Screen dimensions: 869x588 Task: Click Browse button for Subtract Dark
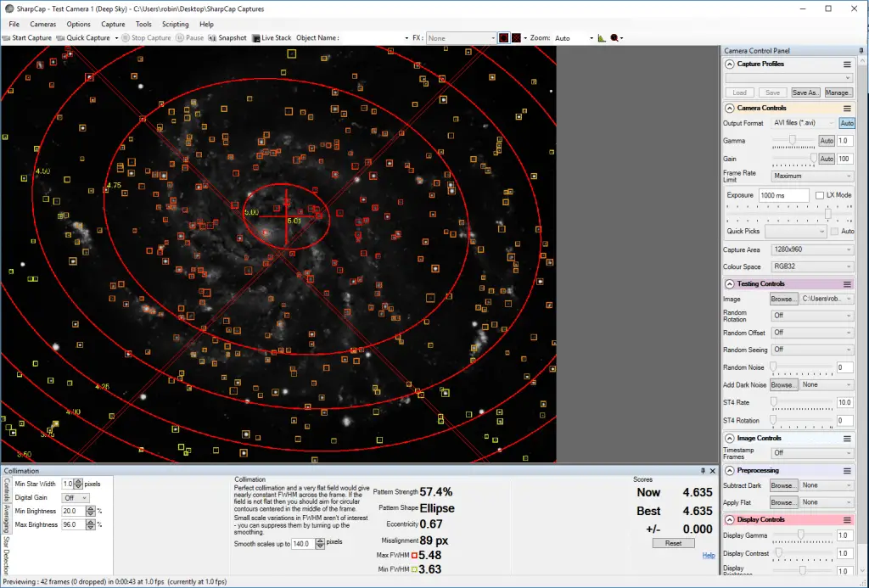[783, 485]
